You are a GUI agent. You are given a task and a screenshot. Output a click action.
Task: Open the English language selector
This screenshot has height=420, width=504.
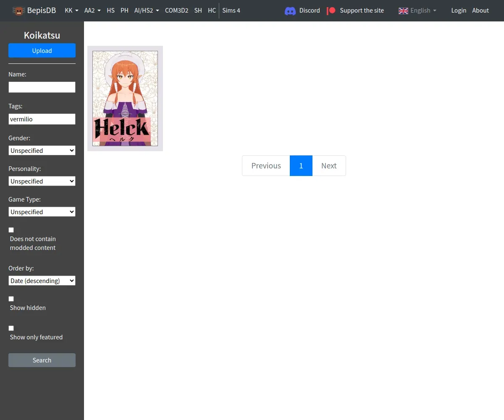[423, 10]
